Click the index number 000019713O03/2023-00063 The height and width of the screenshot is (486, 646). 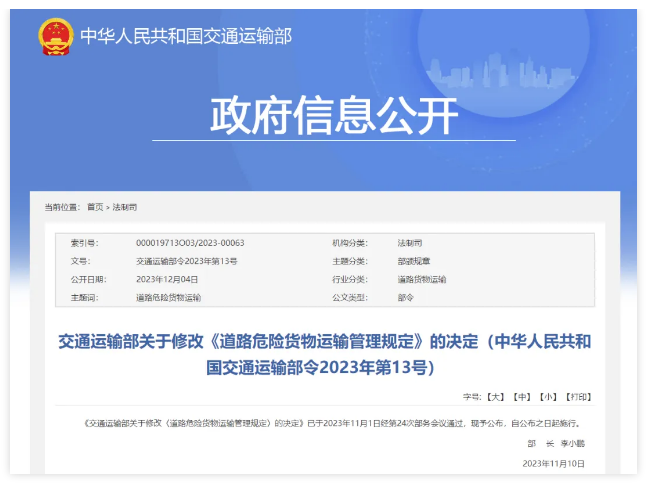tap(190, 243)
